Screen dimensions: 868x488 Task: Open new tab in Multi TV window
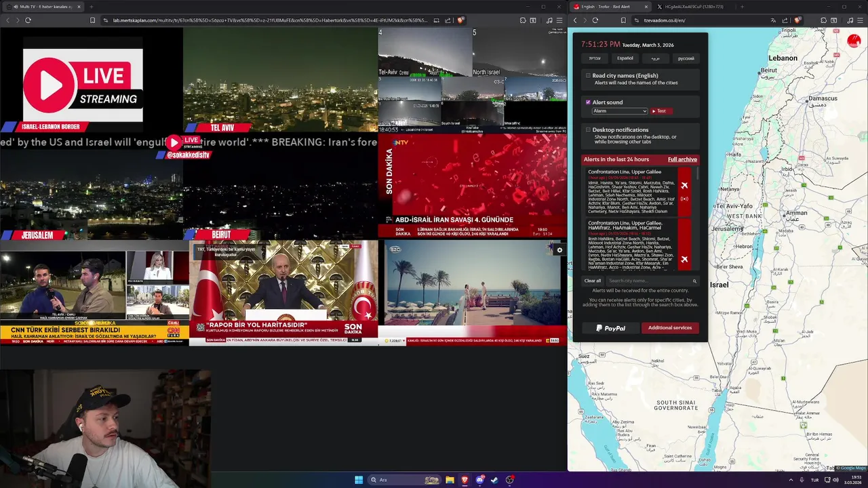tap(91, 7)
